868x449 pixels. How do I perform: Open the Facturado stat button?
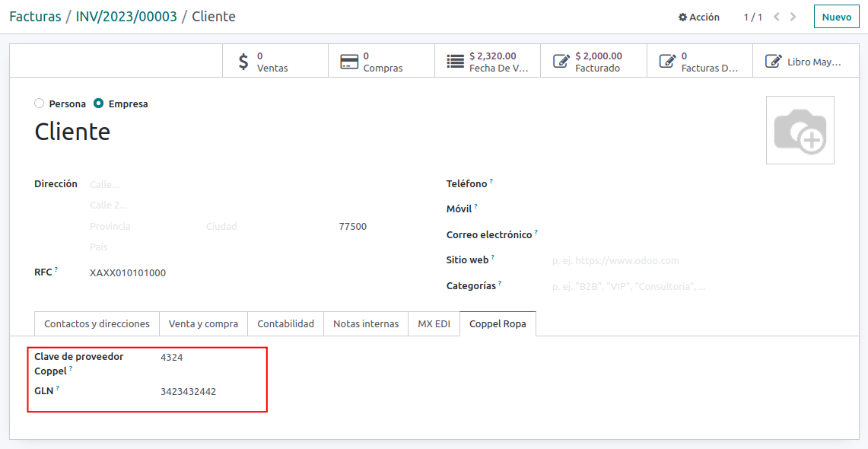[593, 62]
